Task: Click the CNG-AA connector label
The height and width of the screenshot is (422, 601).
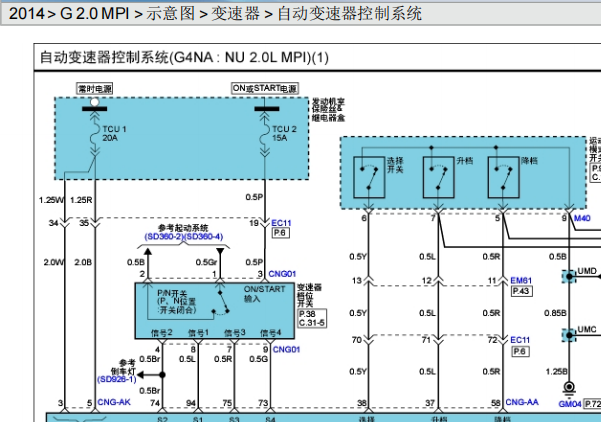Action: 522,402
